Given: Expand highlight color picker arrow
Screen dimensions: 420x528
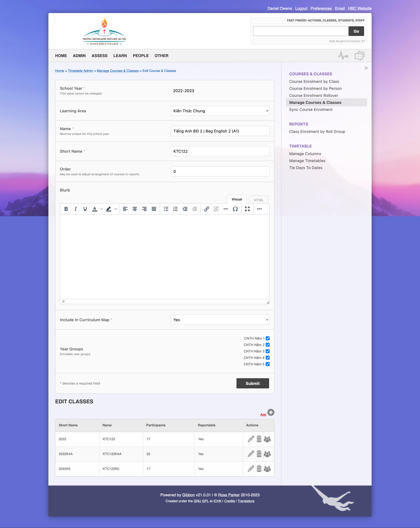Looking at the screenshot, I should (116, 209).
